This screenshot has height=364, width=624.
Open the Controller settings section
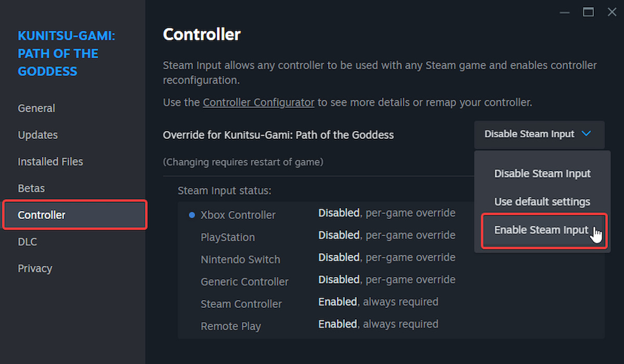42,215
